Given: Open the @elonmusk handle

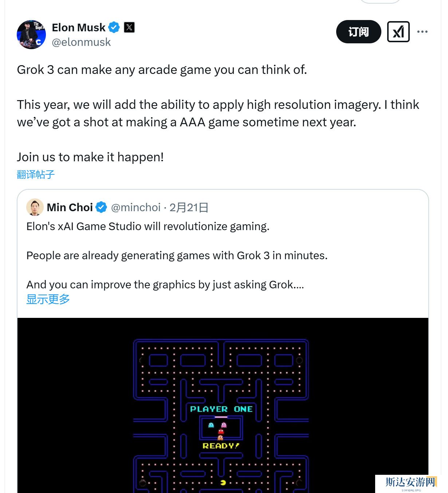Looking at the screenshot, I should click(x=81, y=42).
